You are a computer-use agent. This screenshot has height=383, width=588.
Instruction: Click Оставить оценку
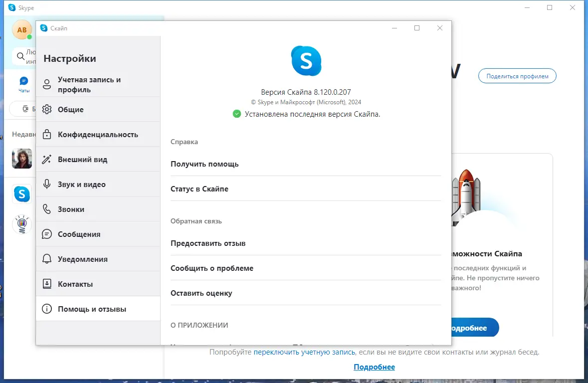[306, 293]
